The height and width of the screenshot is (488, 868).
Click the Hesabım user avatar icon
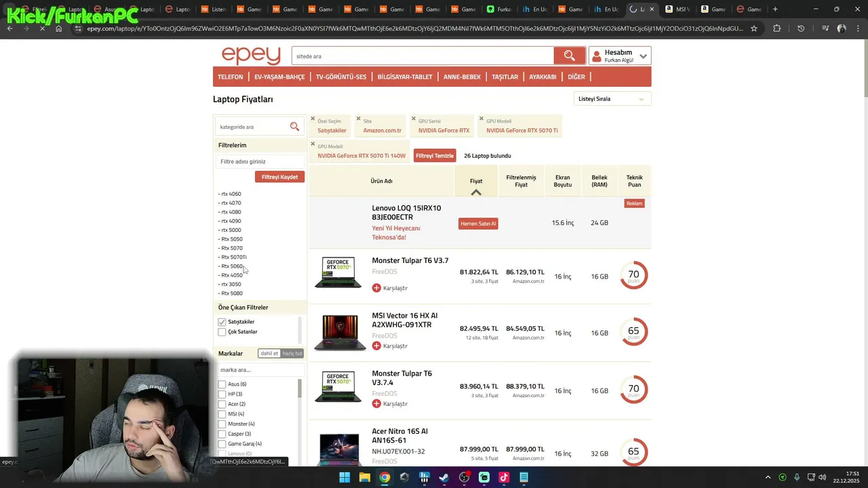point(597,56)
